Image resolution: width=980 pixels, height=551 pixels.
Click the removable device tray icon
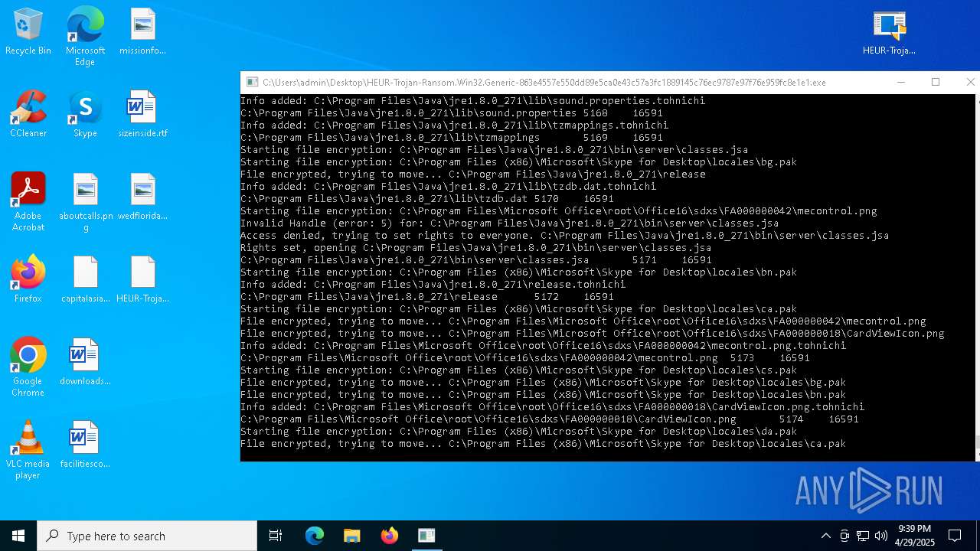[844, 536]
